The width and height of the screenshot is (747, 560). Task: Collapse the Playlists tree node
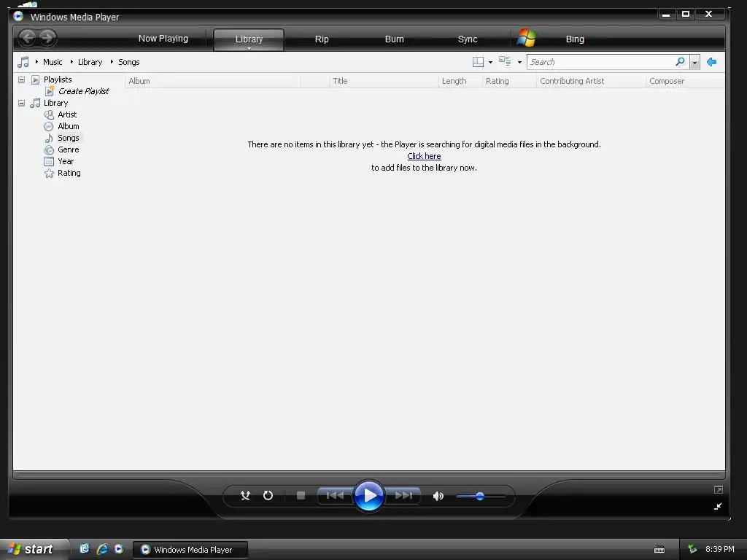[x=21, y=79]
